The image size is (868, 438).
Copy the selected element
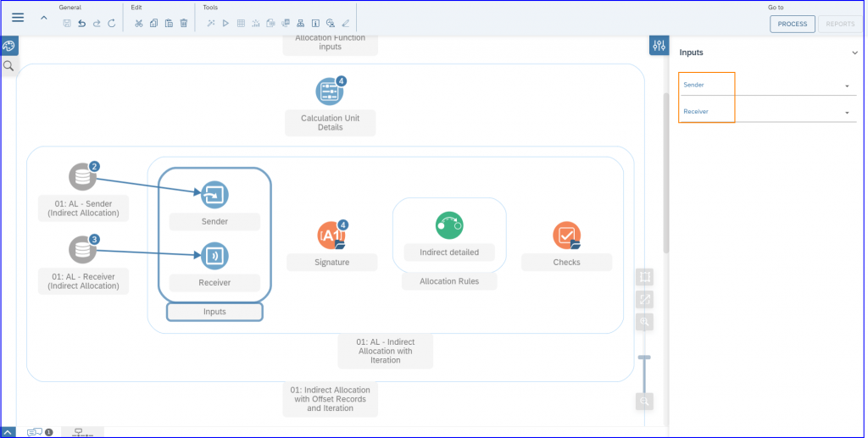pos(154,23)
